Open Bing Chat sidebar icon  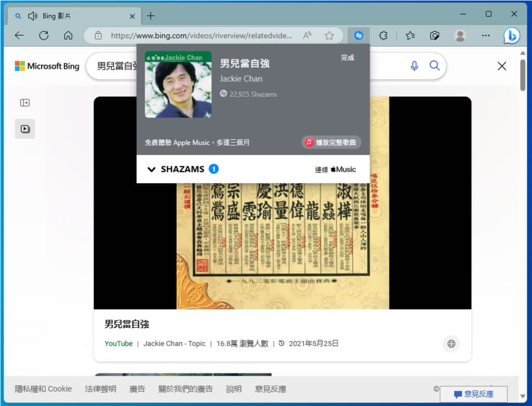click(511, 35)
